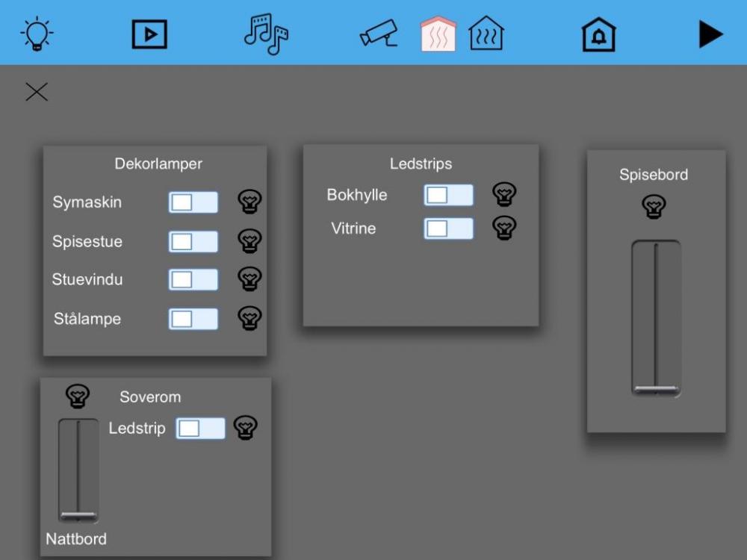Close the panel with the X icon
The height and width of the screenshot is (560, 747).
[x=37, y=92]
